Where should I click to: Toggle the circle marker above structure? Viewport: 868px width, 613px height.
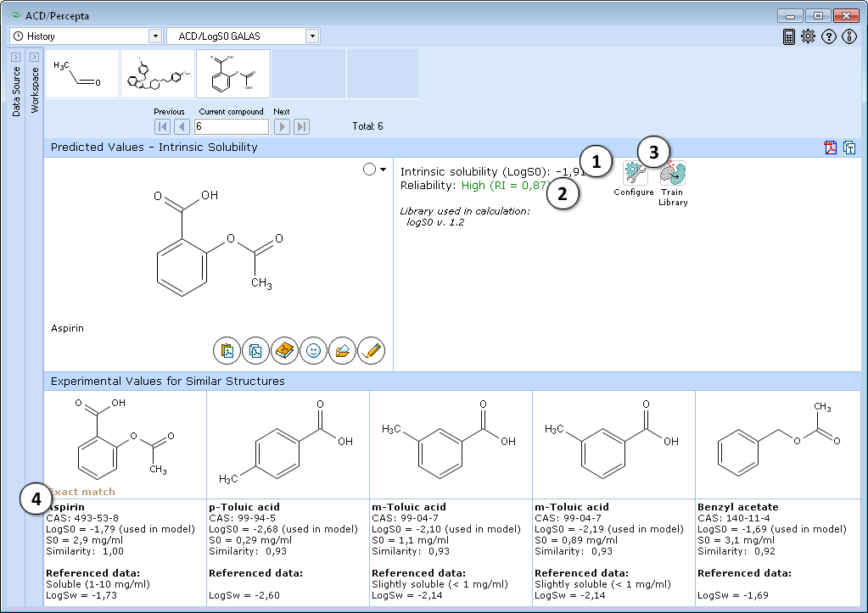tap(369, 170)
